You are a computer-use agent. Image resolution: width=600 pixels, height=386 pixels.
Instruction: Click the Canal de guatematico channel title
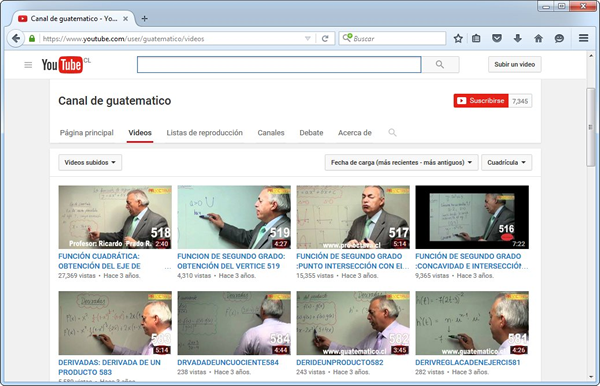coord(114,101)
